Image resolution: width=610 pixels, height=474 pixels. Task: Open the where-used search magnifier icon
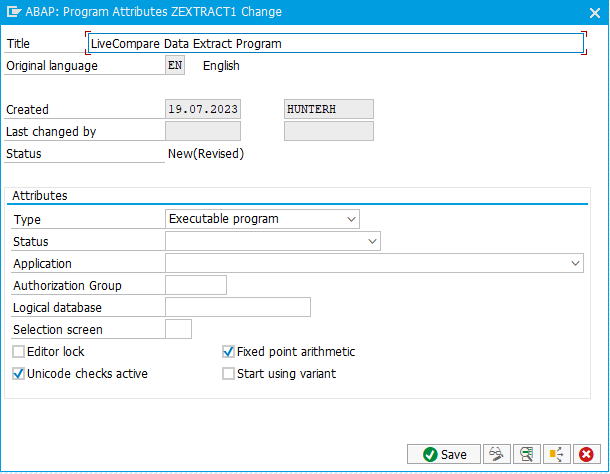(x=527, y=454)
